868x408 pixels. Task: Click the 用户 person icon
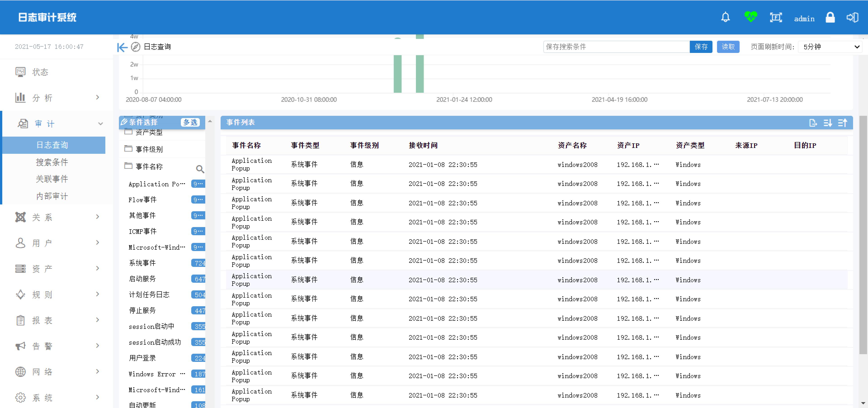coord(20,243)
